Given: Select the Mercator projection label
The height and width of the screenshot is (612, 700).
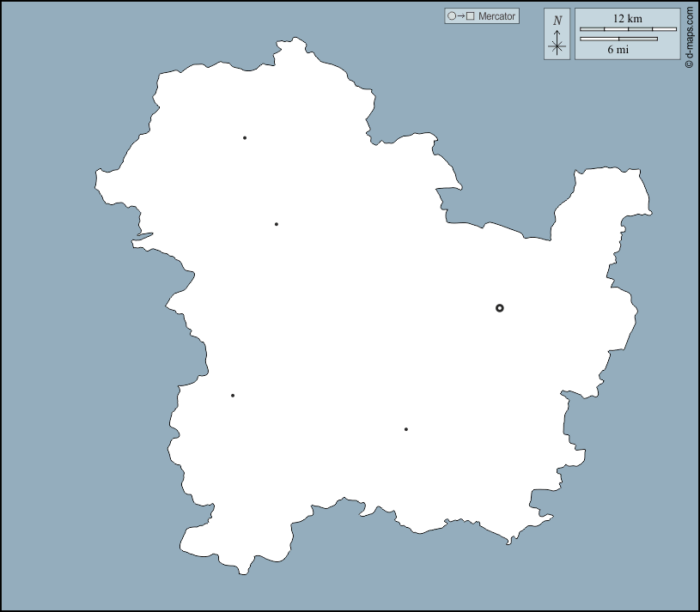Looking at the screenshot, I should coord(496,16).
